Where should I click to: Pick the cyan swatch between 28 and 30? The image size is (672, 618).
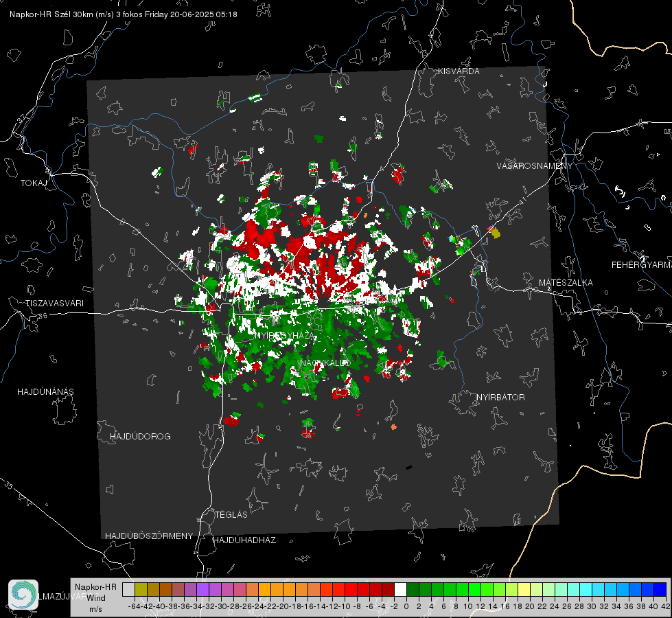tap(586, 589)
